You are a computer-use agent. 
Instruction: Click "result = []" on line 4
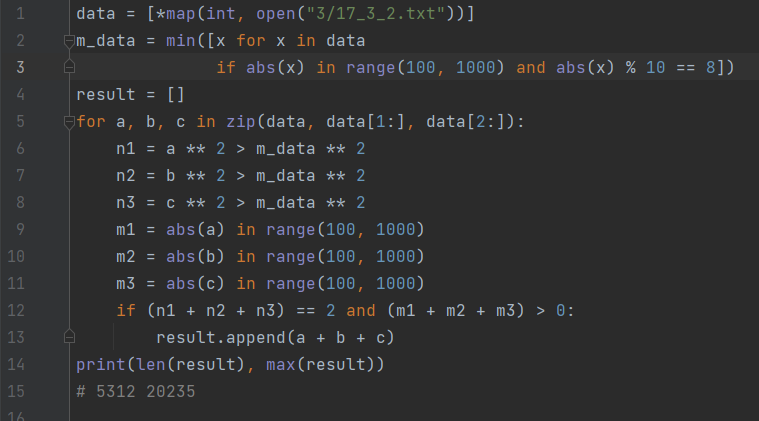tap(130, 94)
